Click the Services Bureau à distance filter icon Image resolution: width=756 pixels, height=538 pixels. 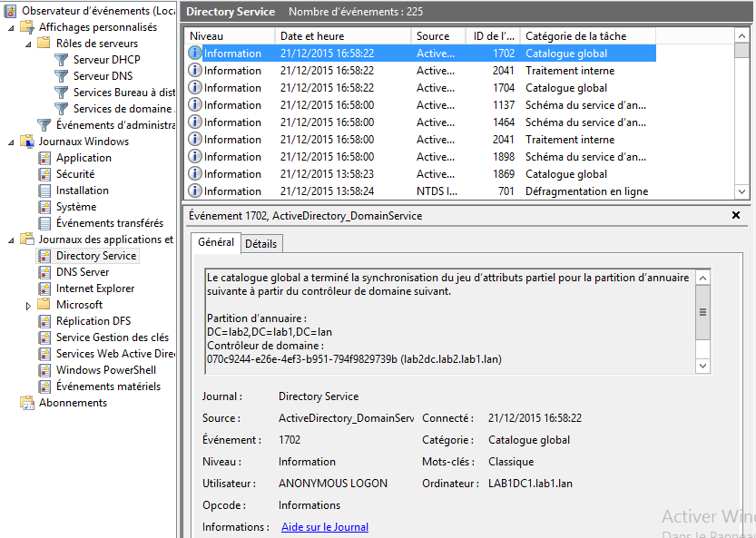(x=61, y=93)
